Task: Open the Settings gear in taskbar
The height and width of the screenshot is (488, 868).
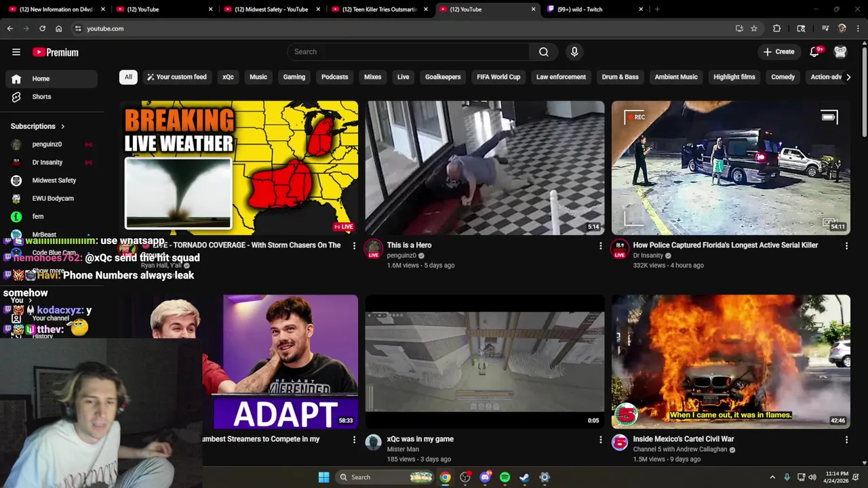Action: [x=544, y=477]
